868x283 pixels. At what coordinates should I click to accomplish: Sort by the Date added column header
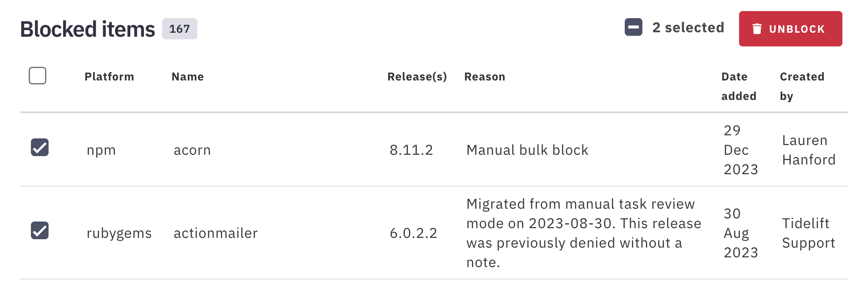[738, 86]
